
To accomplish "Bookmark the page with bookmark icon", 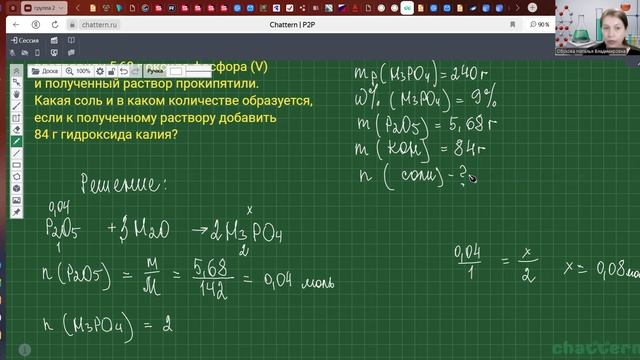I will point(513,24).
